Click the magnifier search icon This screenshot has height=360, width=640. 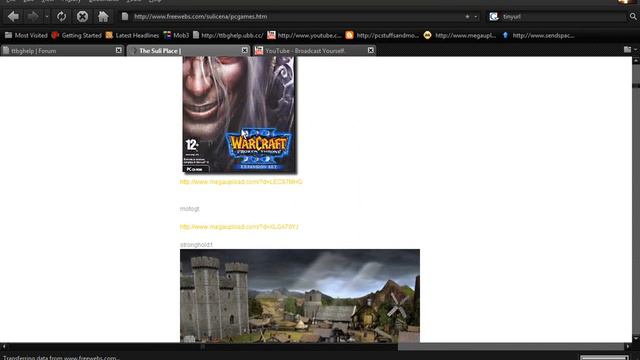tap(633, 17)
